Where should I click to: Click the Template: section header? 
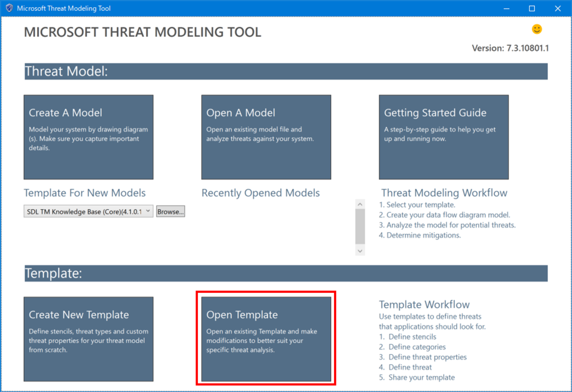[286, 273]
